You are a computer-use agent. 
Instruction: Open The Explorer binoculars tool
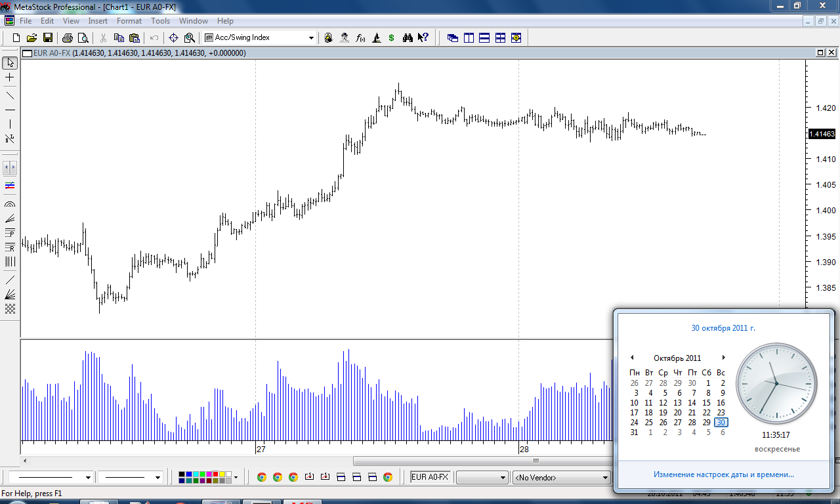(x=408, y=38)
